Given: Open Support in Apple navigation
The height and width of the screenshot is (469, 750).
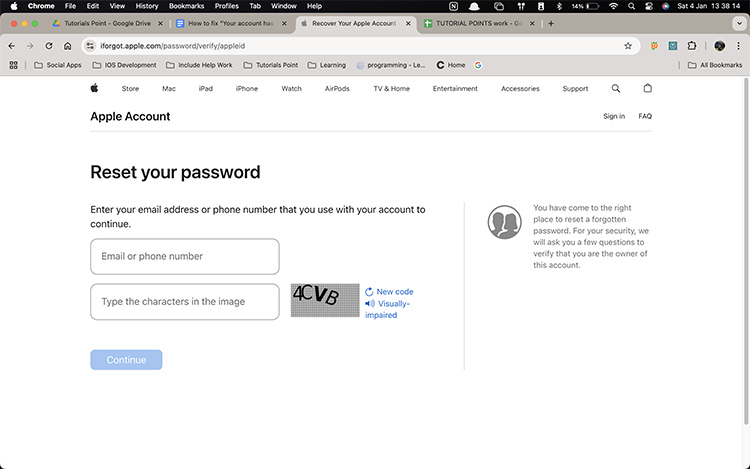Looking at the screenshot, I should 575,88.
